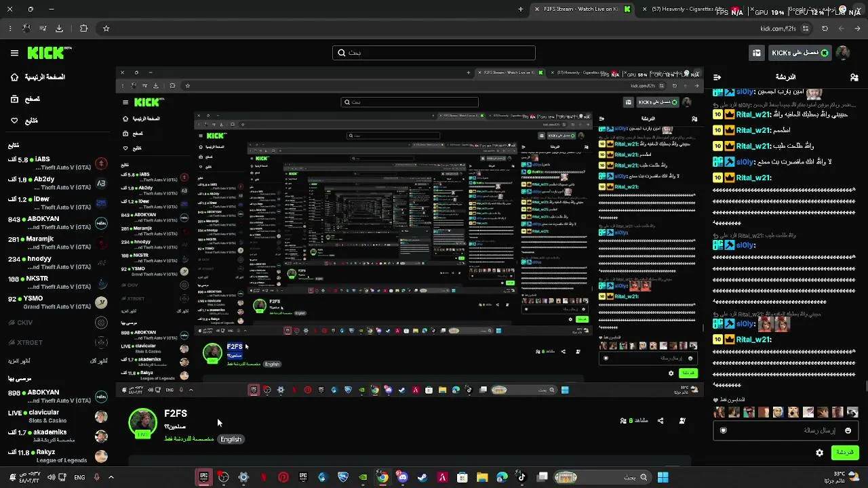Open chat settings gear icon
Image resolution: width=868 pixels, height=488 pixels.
[x=820, y=453]
